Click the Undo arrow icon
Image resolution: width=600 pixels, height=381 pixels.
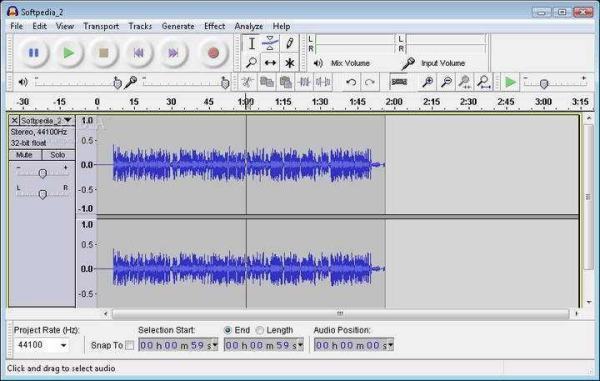[x=351, y=82]
